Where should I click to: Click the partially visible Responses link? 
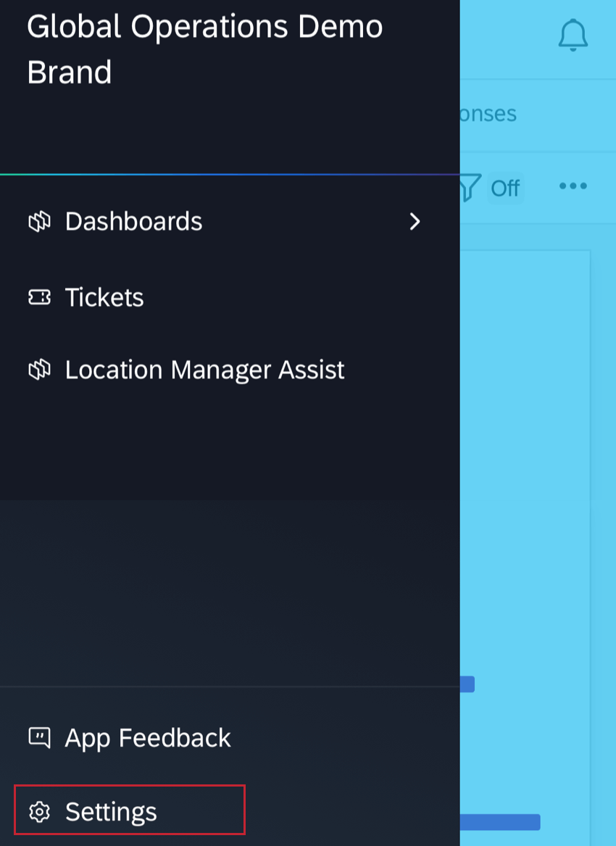pos(488,114)
